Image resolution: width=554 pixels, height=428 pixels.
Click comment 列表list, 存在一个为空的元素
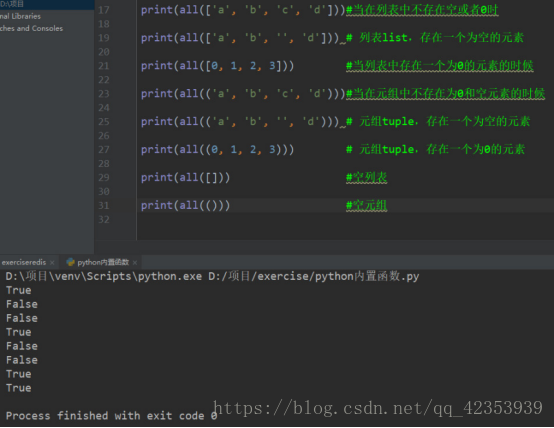coord(435,37)
